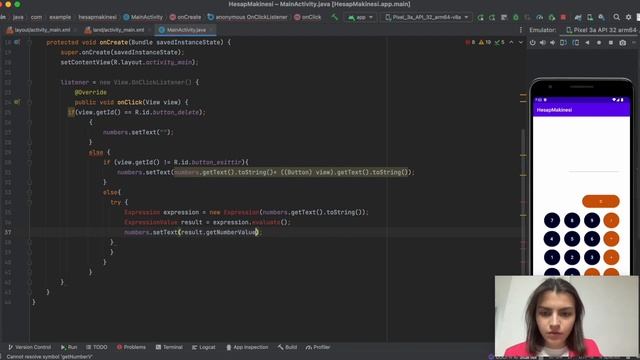This screenshot has width=640, height=360.
Task: Open the Run tool window
Action: tap(69, 347)
